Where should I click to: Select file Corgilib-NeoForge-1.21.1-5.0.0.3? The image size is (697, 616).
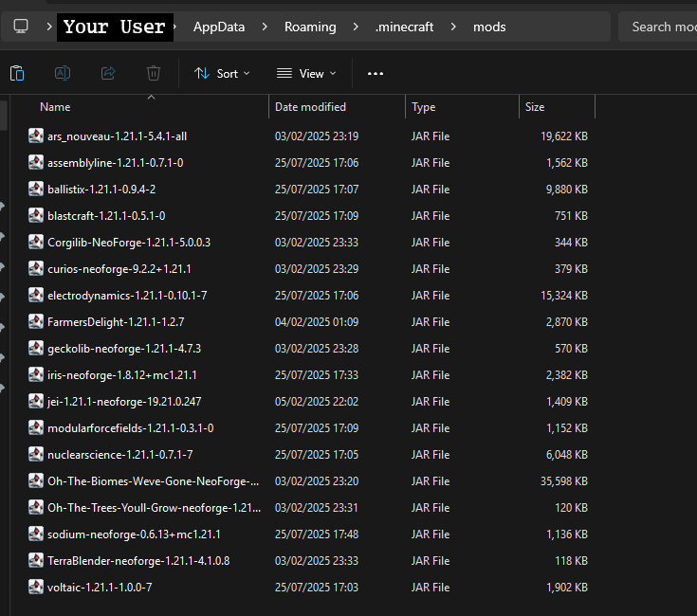129,243
